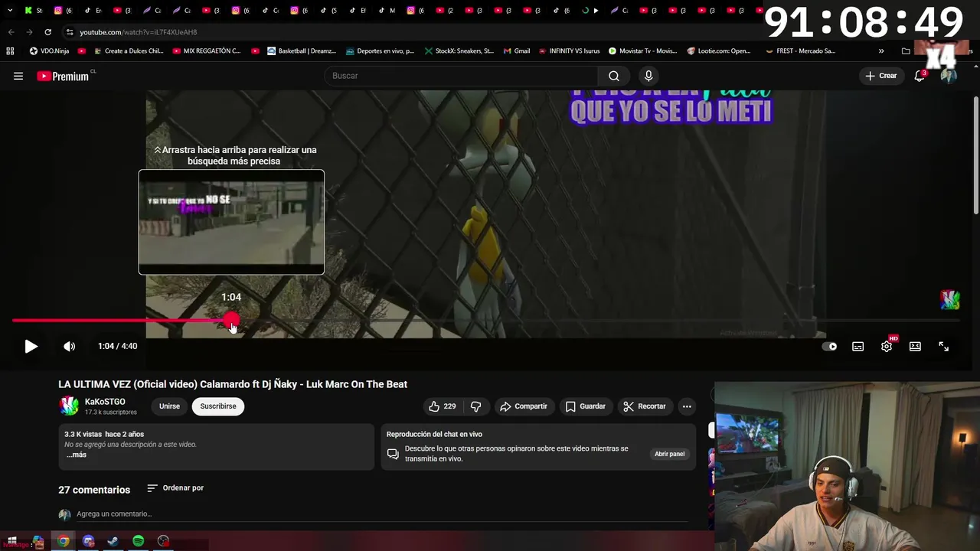The height and width of the screenshot is (551, 980).
Task: Click the Crear button
Action: point(880,76)
